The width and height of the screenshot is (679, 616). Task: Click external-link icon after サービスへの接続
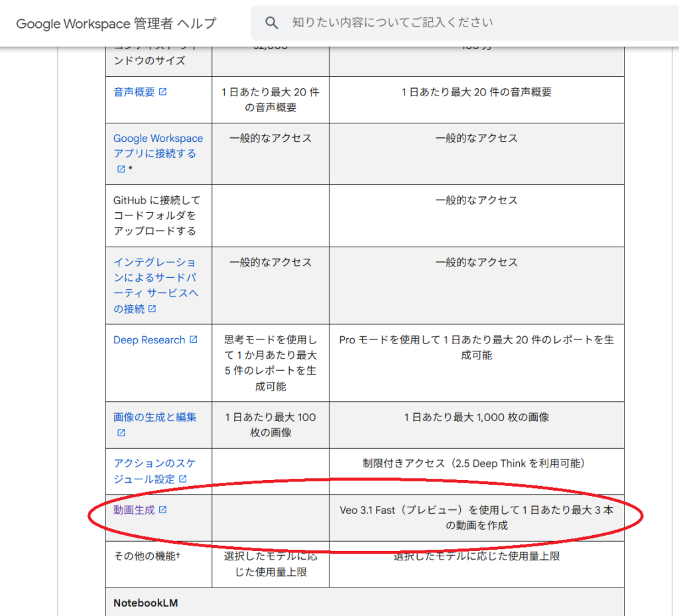coord(153,309)
